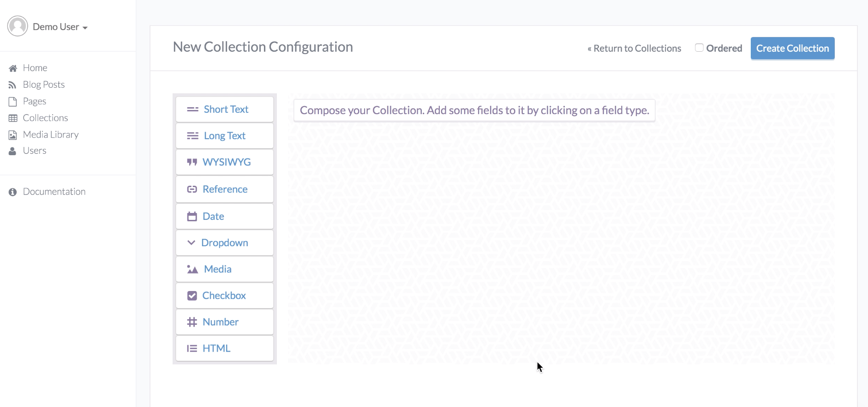Add a Date field

click(225, 216)
